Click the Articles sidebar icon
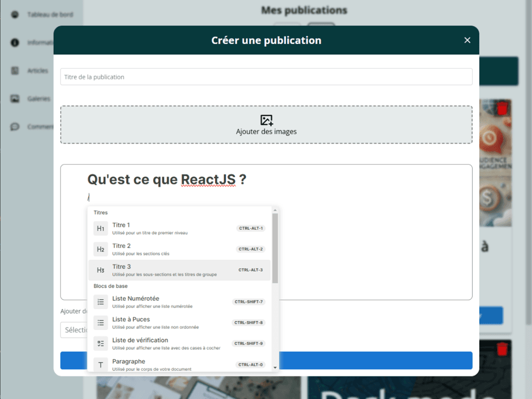Viewport: 532px width, 399px height. [15, 70]
